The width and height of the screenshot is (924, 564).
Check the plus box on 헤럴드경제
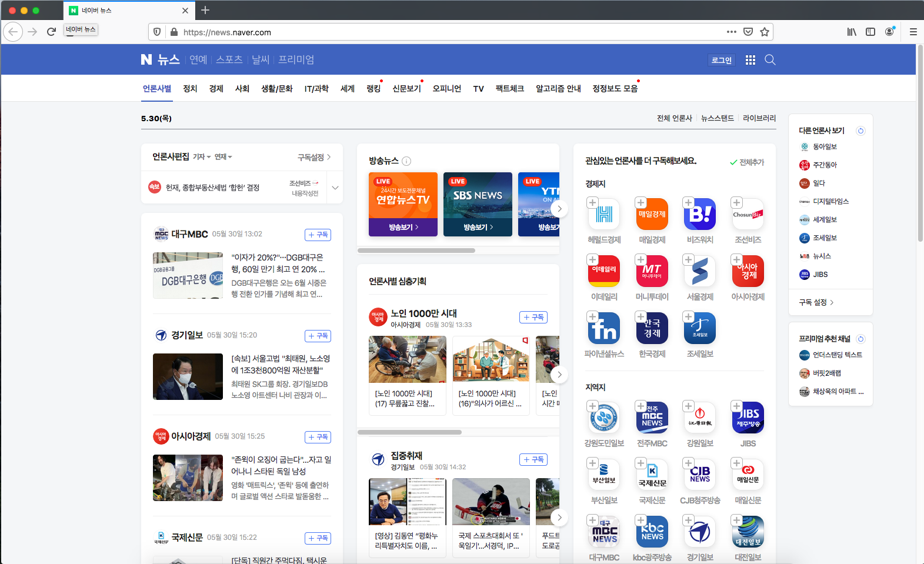(593, 203)
